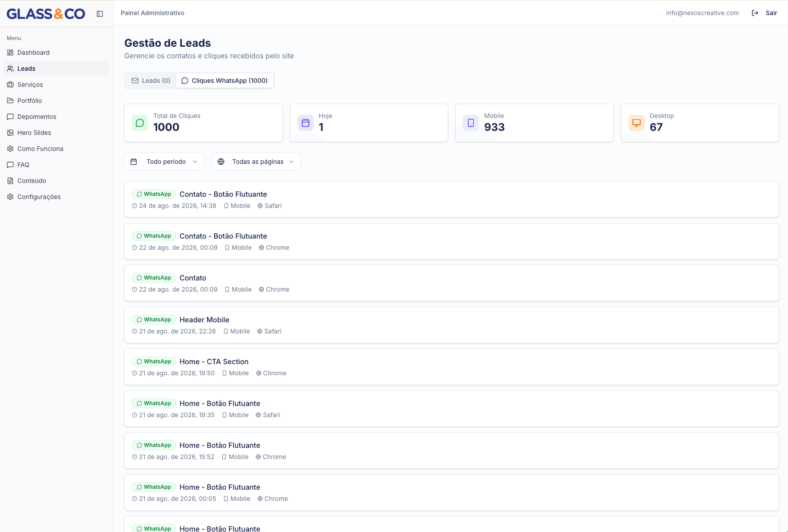Open Hero Slides in the sidebar
The image size is (788, 532).
pos(56,133)
